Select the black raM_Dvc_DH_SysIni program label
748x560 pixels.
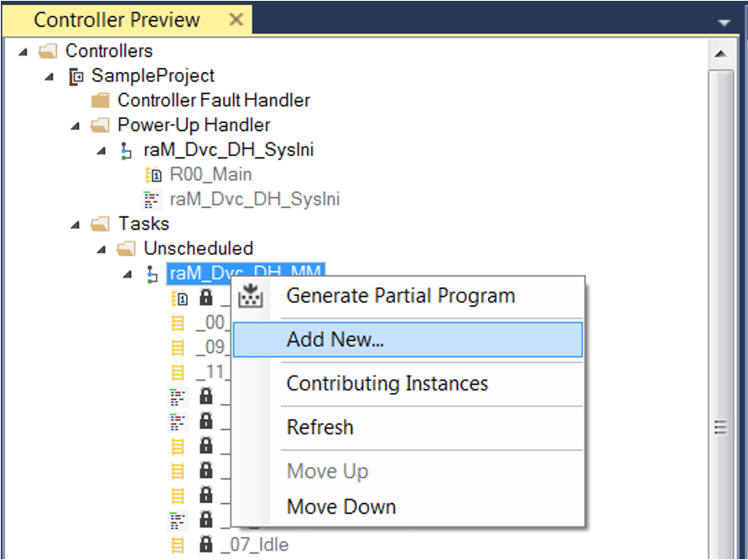[229, 150]
